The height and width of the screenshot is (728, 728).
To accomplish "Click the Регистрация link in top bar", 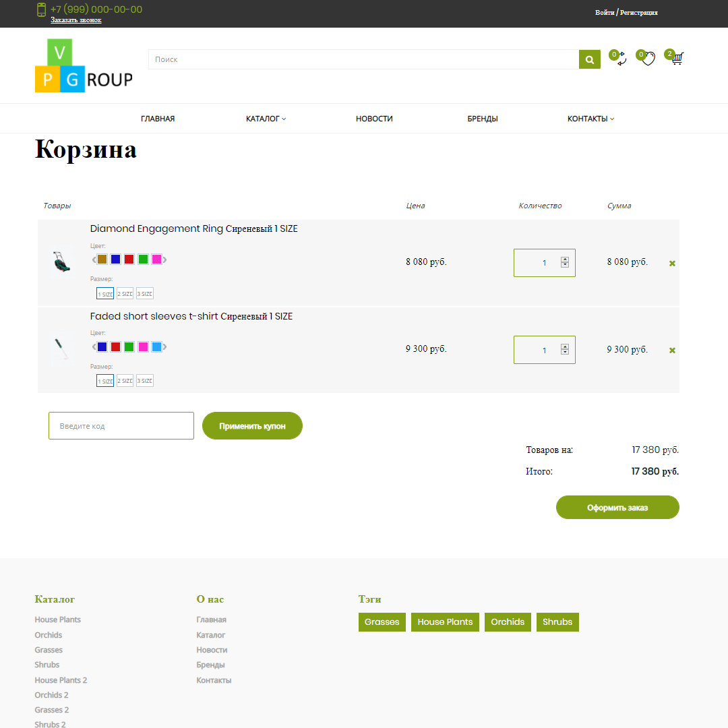I will 640,12.
